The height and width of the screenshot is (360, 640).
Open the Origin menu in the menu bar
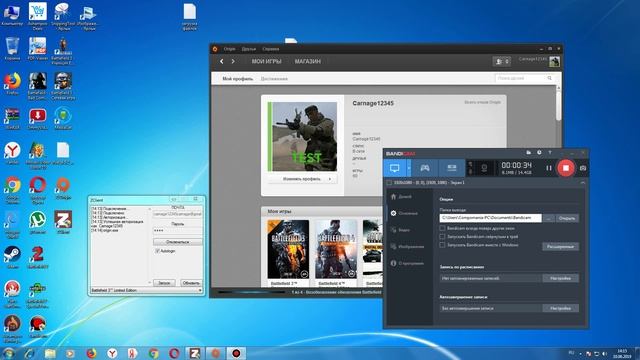pyautogui.click(x=229, y=49)
